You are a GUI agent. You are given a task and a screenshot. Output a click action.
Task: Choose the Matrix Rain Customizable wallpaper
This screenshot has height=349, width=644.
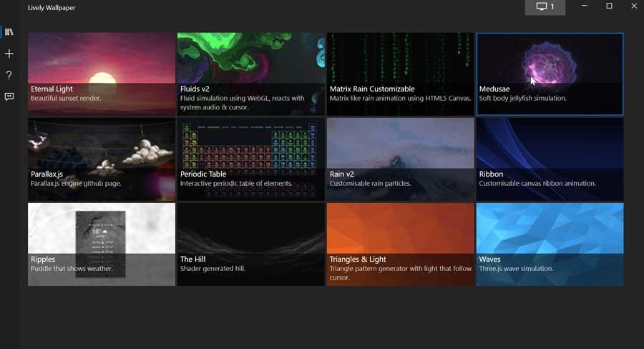click(401, 74)
